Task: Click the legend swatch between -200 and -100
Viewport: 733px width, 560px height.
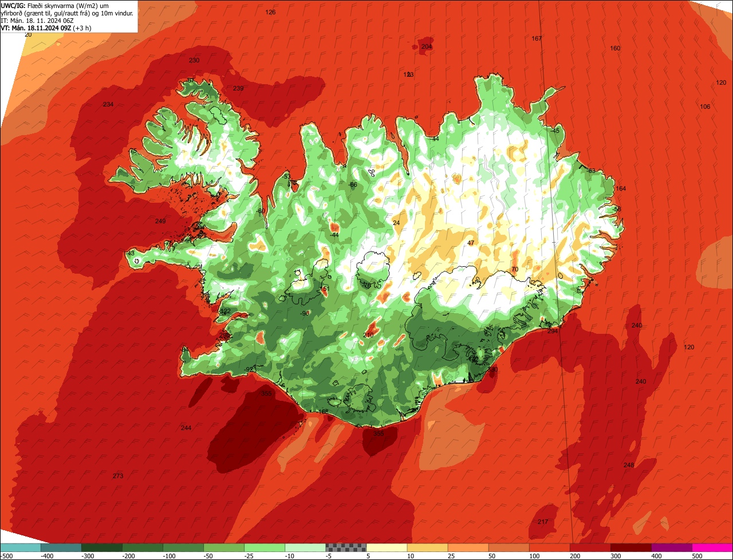Action: click(x=143, y=547)
